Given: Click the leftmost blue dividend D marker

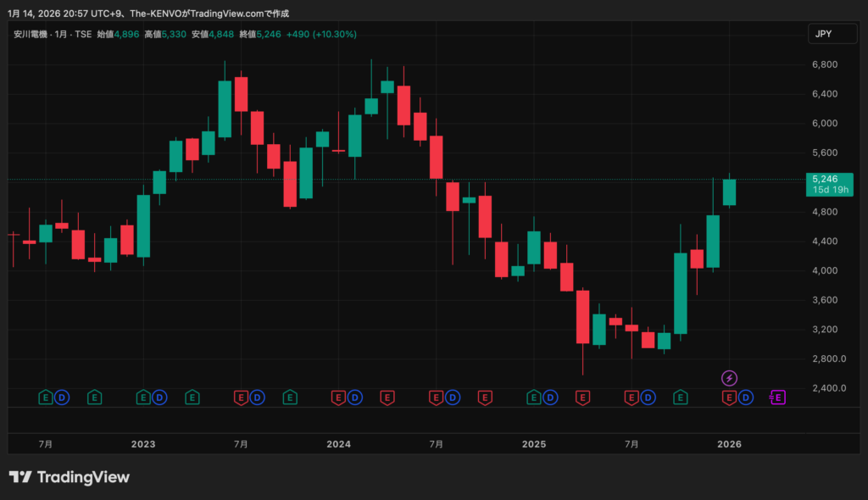Looking at the screenshot, I should click(62, 397).
